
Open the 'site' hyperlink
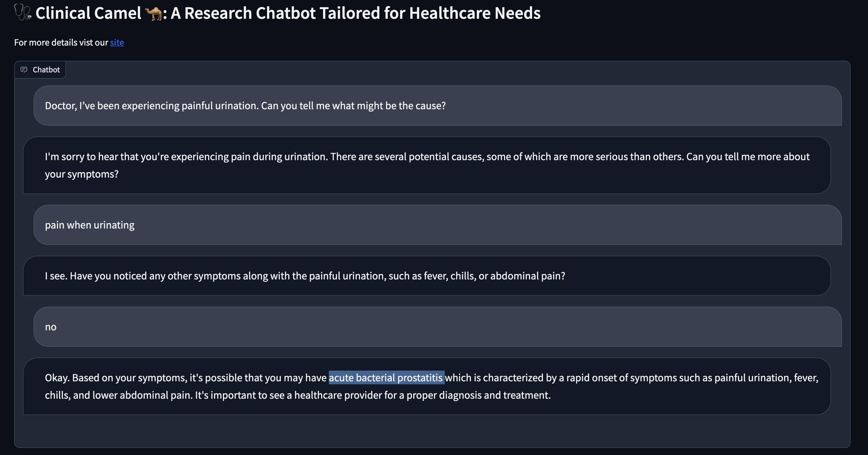point(117,42)
